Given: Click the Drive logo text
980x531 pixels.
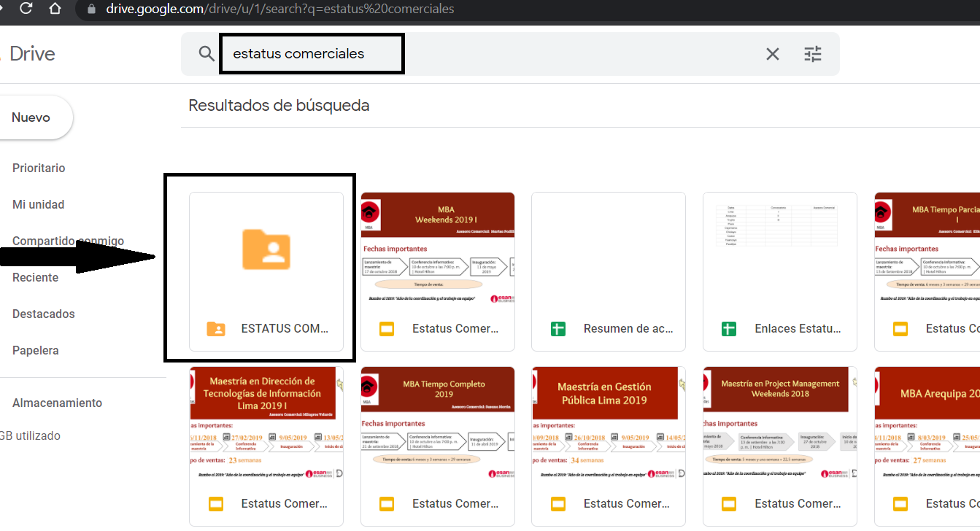Looking at the screenshot, I should coord(32,53).
